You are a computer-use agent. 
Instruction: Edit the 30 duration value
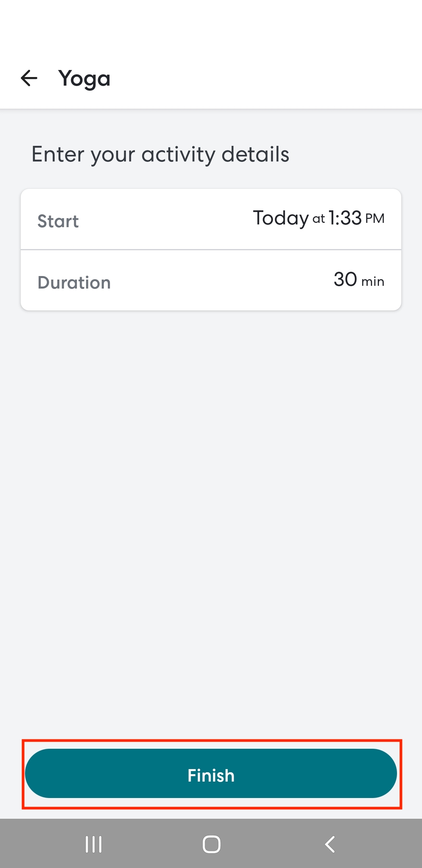click(x=345, y=280)
